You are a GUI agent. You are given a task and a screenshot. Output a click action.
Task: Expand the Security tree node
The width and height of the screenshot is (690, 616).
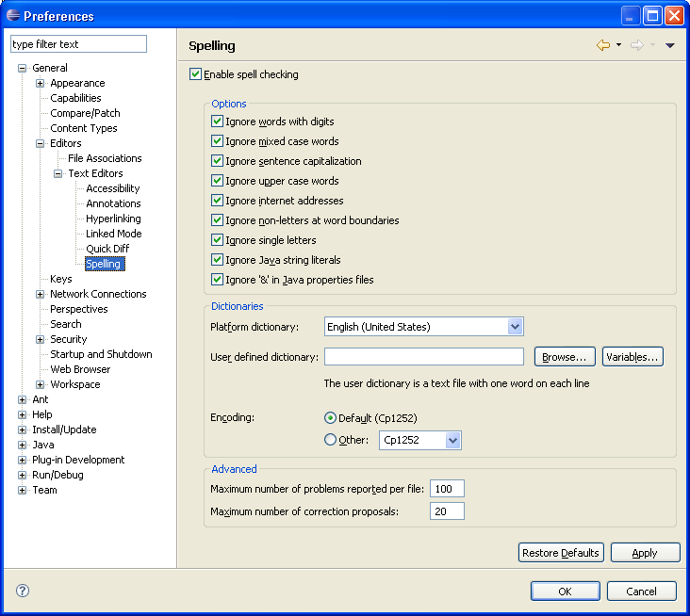40,339
